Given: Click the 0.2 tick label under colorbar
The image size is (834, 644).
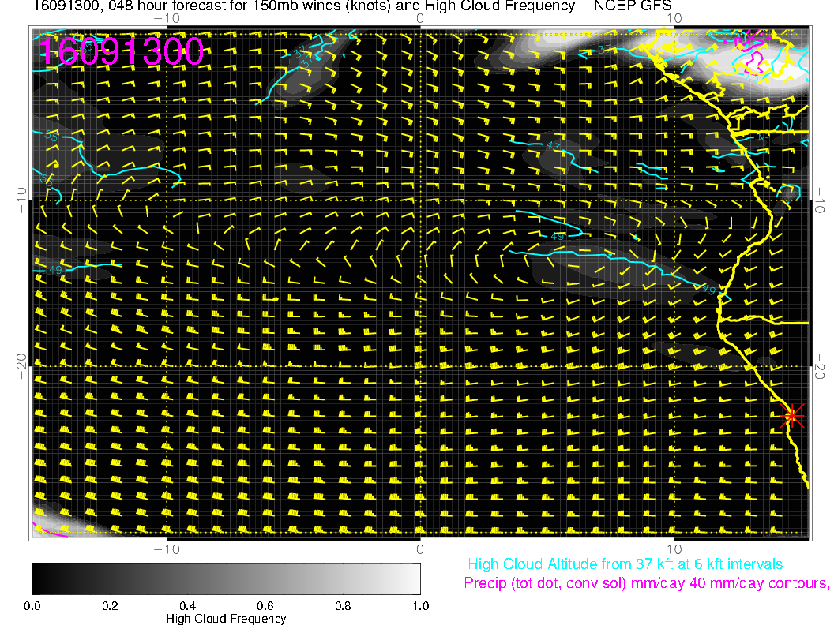Looking at the screenshot, I should (x=110, y=605).
